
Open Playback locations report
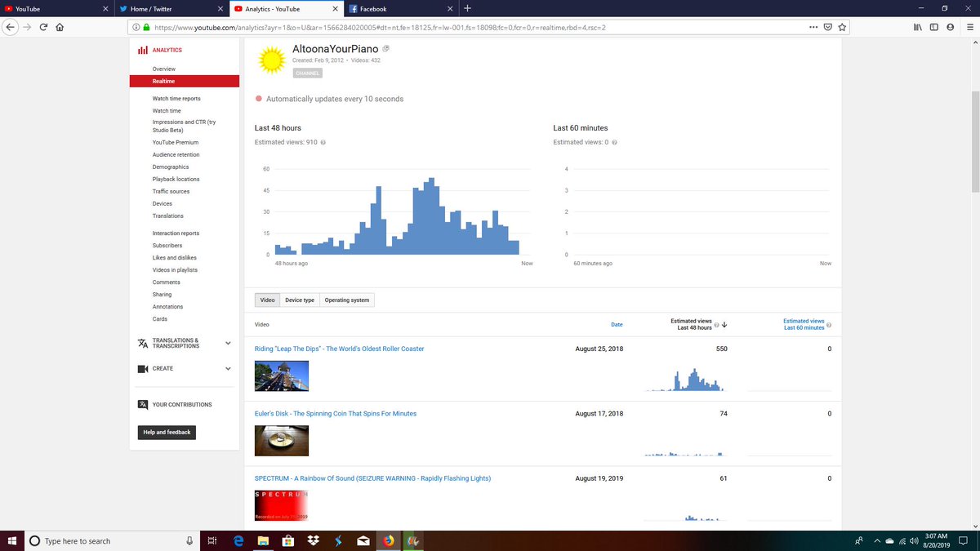(176, 179)
